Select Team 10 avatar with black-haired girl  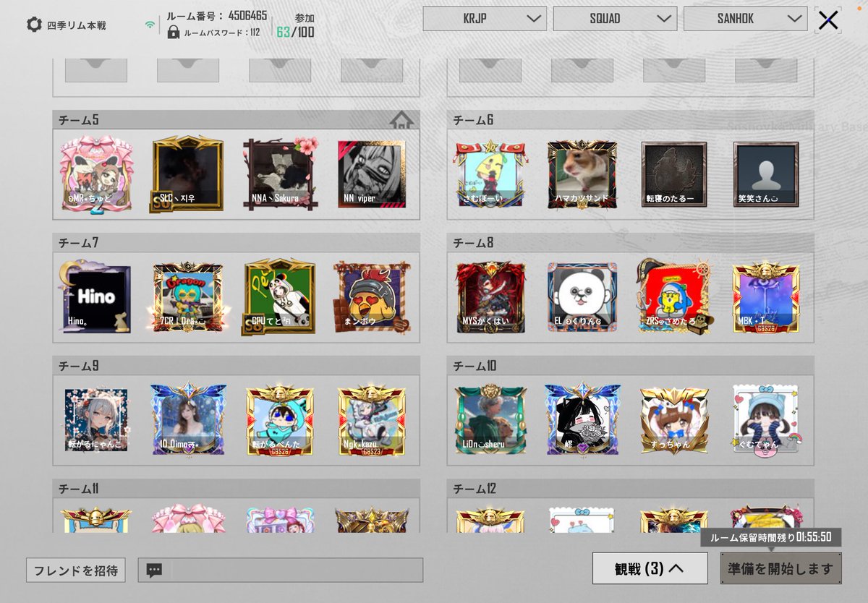582,419
